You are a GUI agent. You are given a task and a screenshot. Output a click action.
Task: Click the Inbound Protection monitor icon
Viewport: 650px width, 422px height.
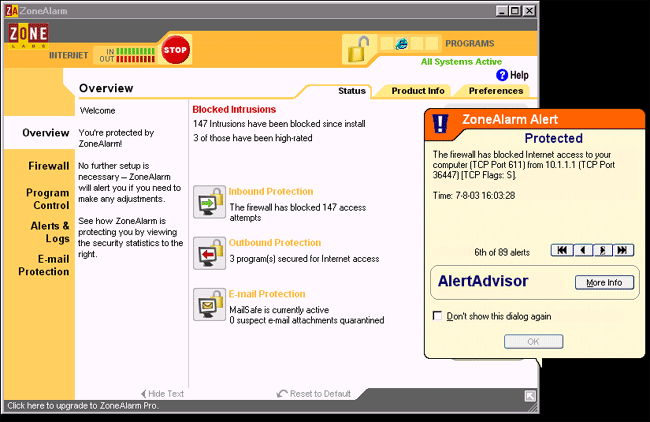coord(209,202)
